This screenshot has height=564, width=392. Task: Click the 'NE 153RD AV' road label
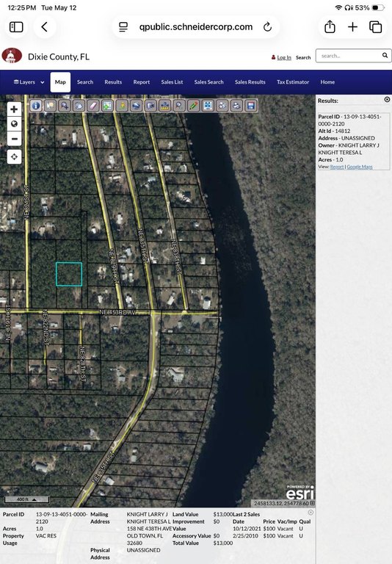(117, 312)
